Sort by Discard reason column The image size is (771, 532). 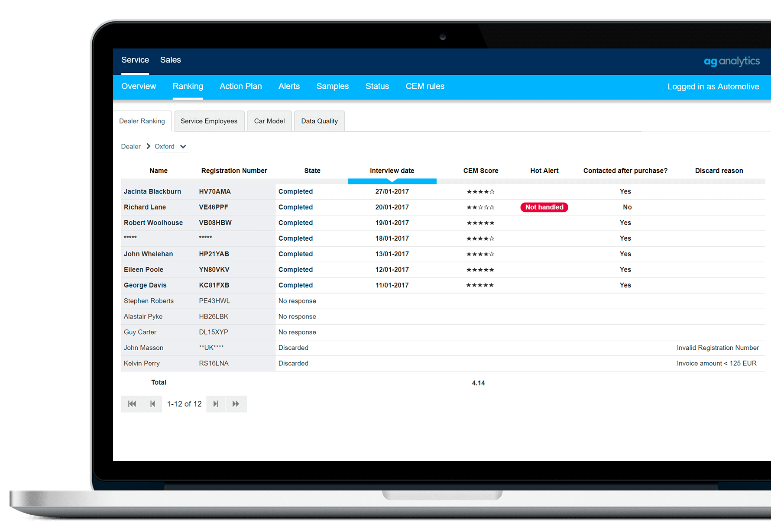(719, 171)
